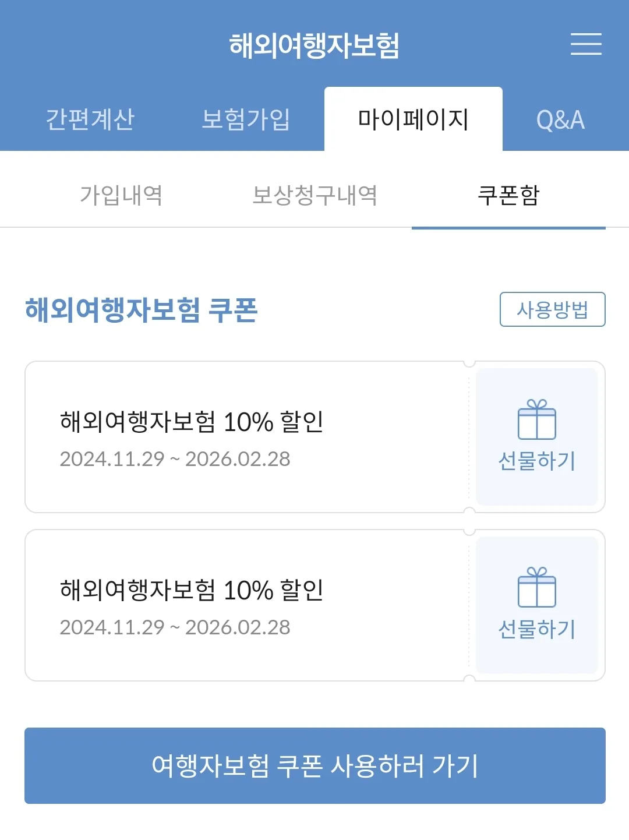This screenshot has height=840, width=629.
Task: Select second 해외여행자보험 10% 할인 coupon card
Action: (247, 605)
